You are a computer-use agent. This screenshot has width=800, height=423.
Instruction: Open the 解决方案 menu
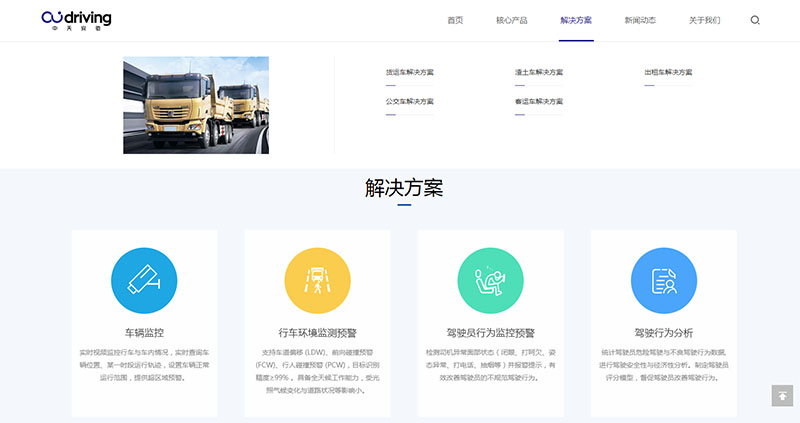tap(576, 20)
